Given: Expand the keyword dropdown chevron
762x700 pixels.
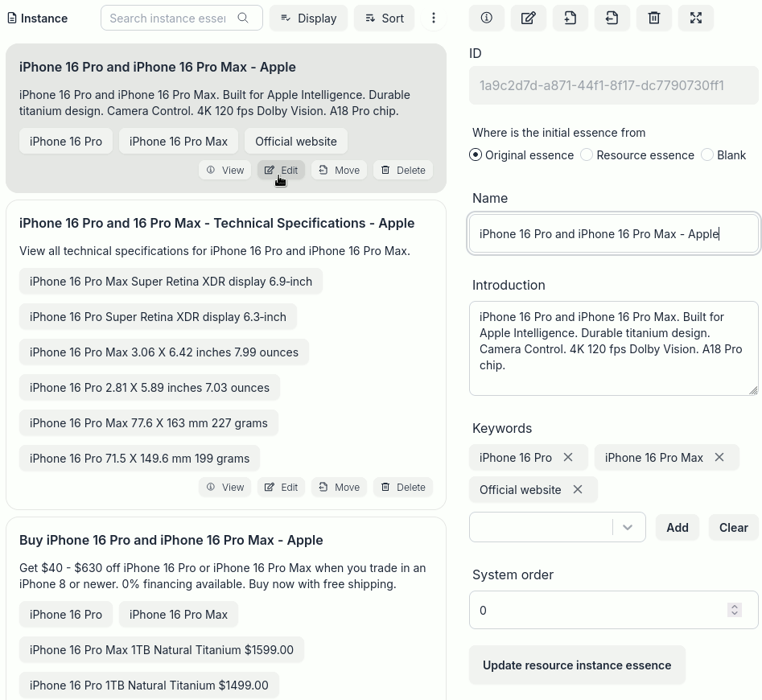Looking at the screenshot, I should point(628,527).
